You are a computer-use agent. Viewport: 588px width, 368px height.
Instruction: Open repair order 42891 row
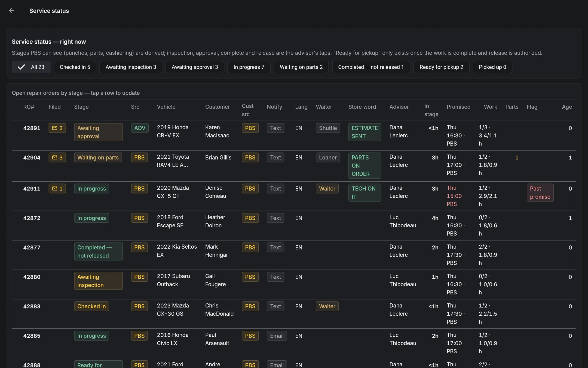[294, 135]
